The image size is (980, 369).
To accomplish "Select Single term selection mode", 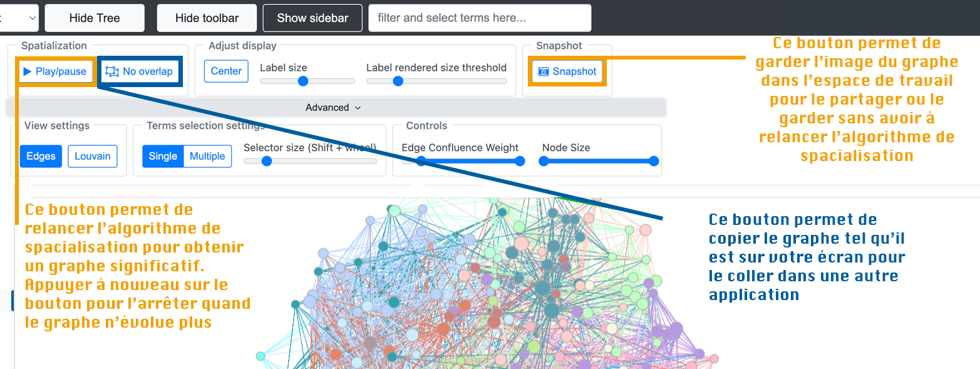I will (x=163, y=157).
